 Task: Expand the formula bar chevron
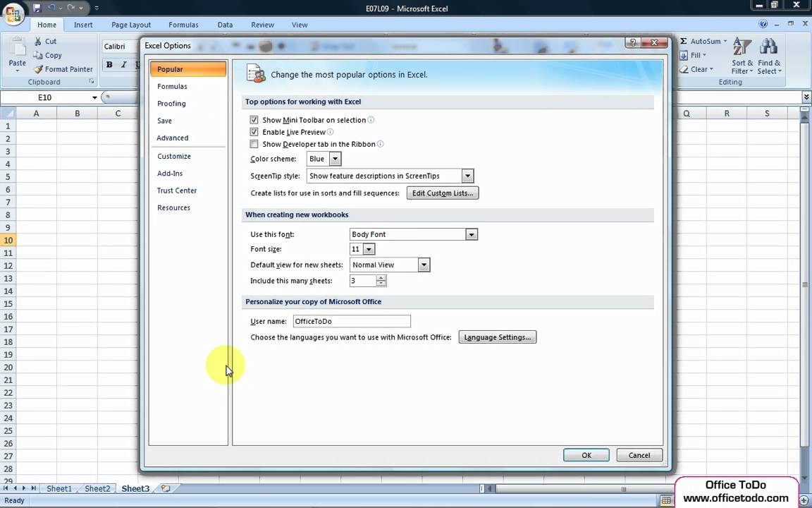coord(806,97)
